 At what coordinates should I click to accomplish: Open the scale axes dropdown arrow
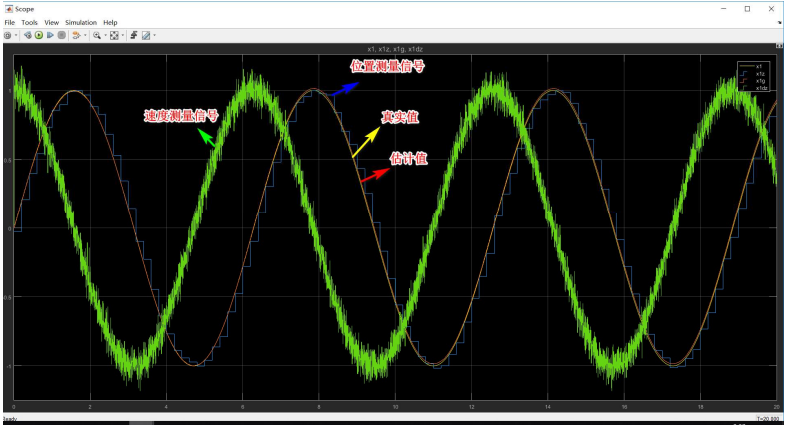(x=122, y=35)
